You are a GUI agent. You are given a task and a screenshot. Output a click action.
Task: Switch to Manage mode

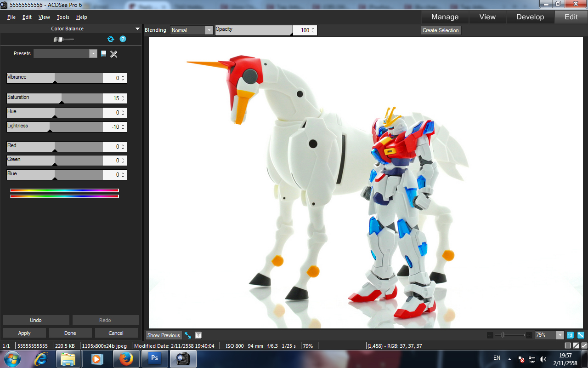445,17
